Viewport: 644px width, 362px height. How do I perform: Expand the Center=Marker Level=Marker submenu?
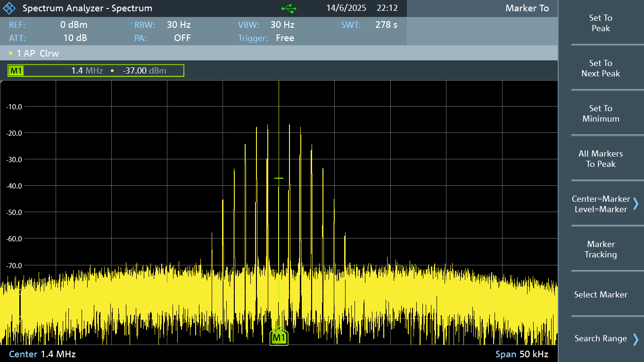[601, 204]
